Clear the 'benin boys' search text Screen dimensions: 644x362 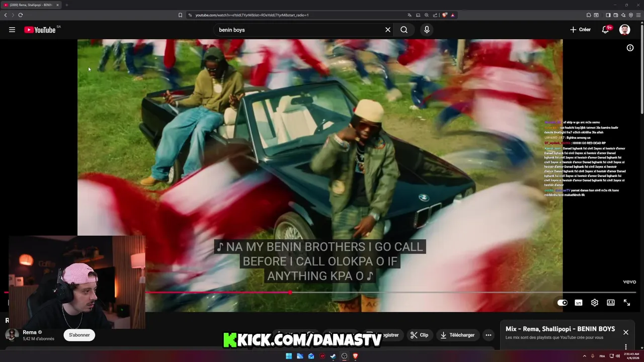point(388,30)
